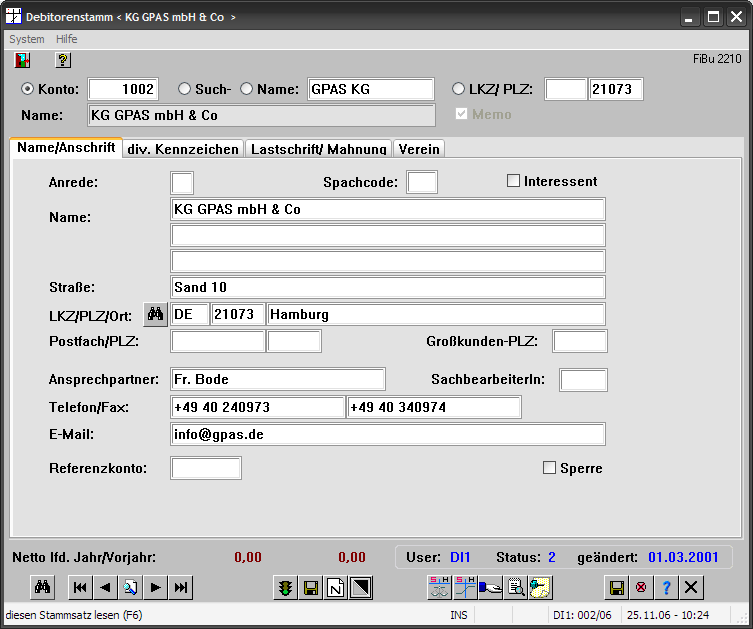The image size is (753, 629).
Task: Click the binoculars search icon in bottom toolbar
Action: 42,588
